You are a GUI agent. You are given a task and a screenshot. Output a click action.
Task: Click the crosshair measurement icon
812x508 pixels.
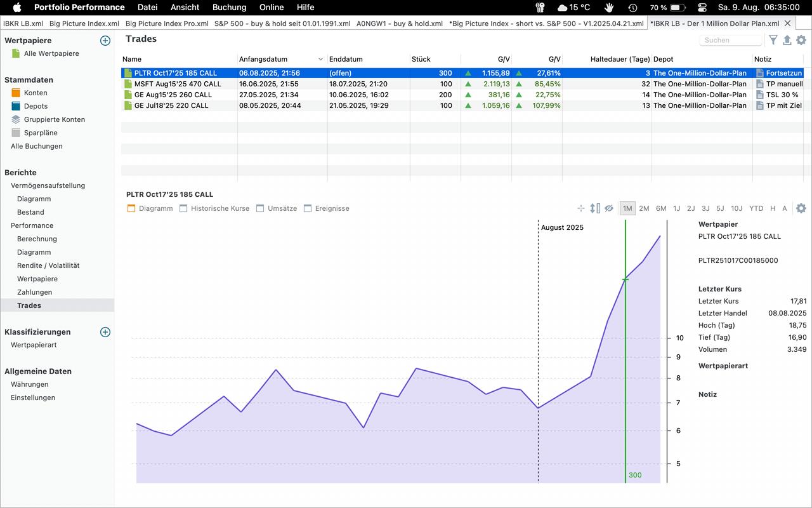pos(580,208)
